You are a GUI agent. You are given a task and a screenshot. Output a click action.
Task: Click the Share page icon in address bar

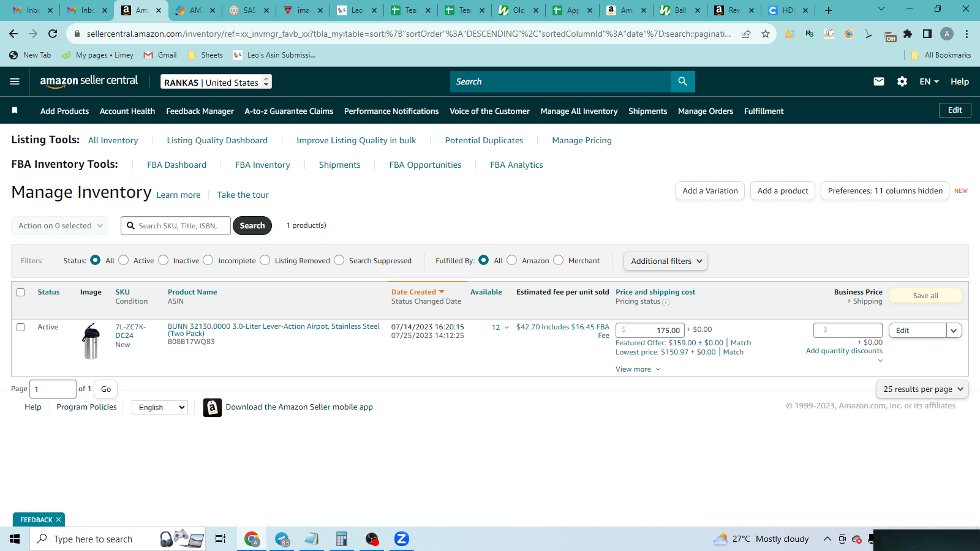pos(746,34)
